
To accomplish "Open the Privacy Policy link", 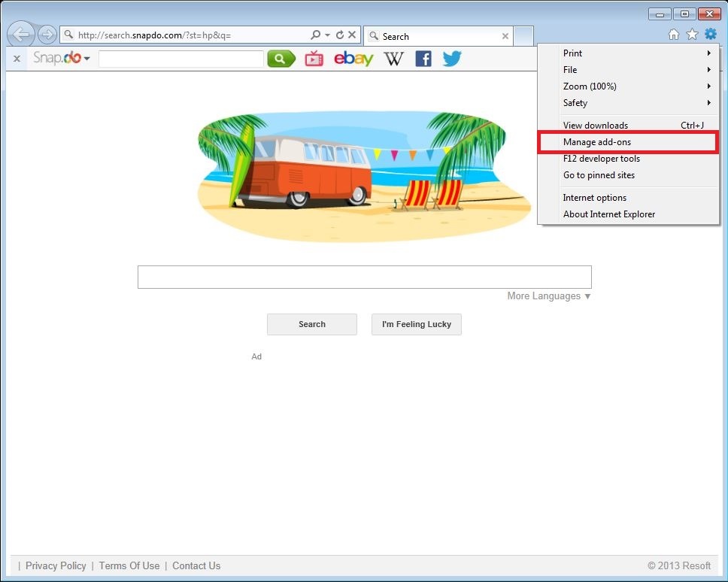I will [55, 565].
